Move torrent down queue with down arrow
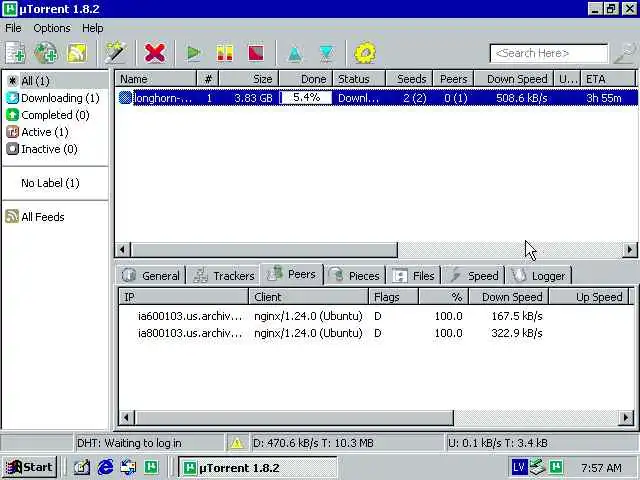The image size is (640, 480). (x=326, y=53)
